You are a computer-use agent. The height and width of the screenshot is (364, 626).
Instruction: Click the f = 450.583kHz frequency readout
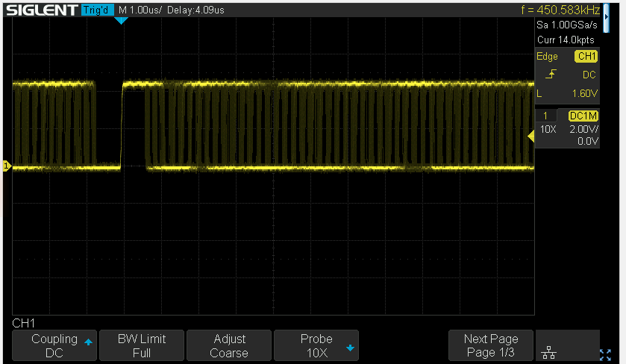[x=560, y=10]
